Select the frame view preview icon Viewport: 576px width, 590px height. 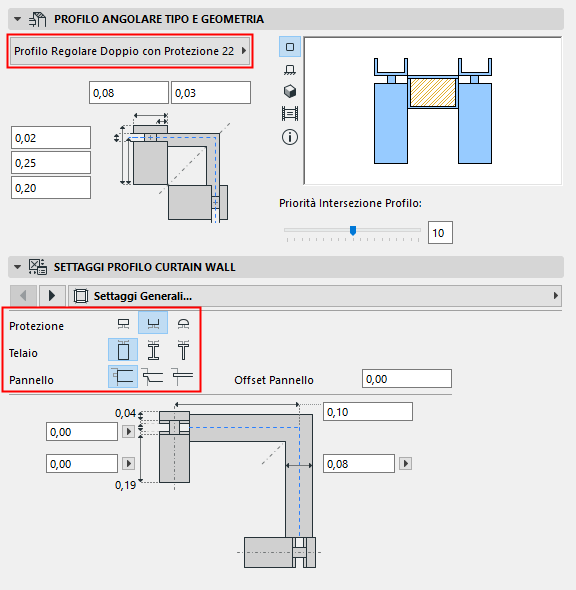click(290, 113)
